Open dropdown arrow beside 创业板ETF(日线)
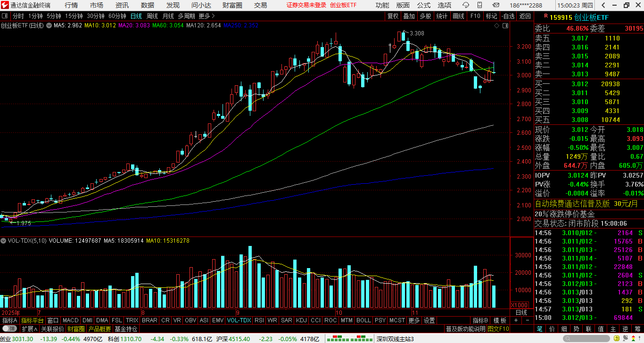Viewport: 644px width, 343px height. point(48,25)
